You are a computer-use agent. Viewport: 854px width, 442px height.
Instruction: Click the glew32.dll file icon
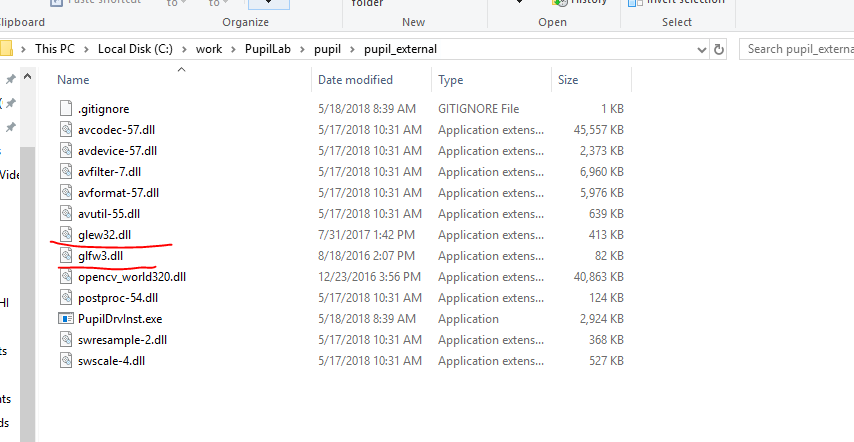[x=66, y=235]
